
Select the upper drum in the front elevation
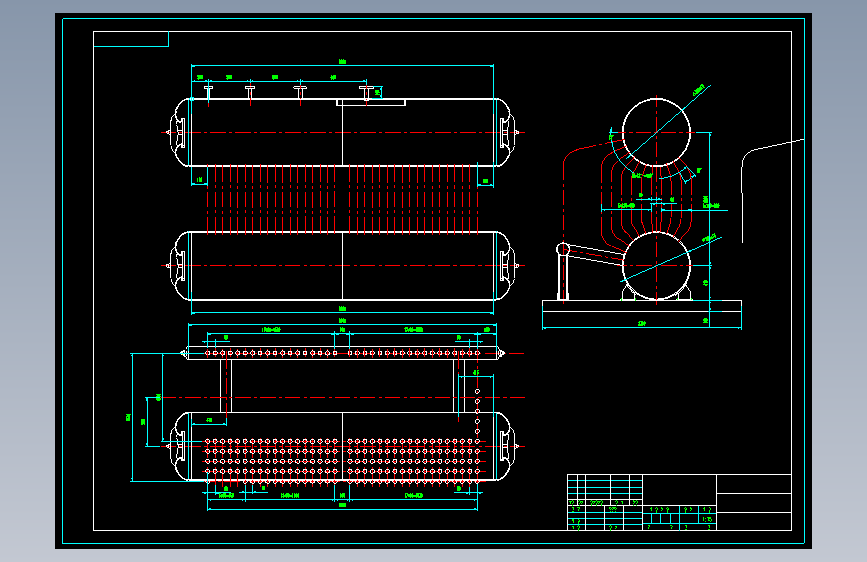pos(342,133)
